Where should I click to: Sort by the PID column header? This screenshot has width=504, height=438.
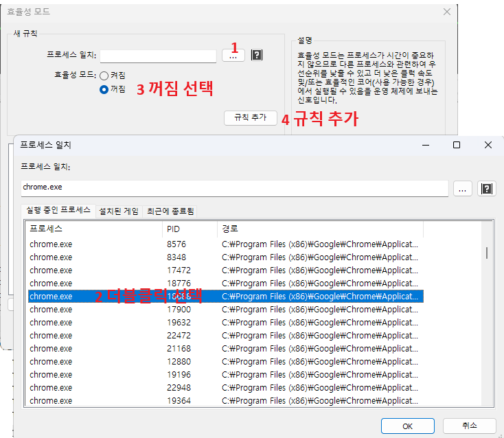pos(190,229)
